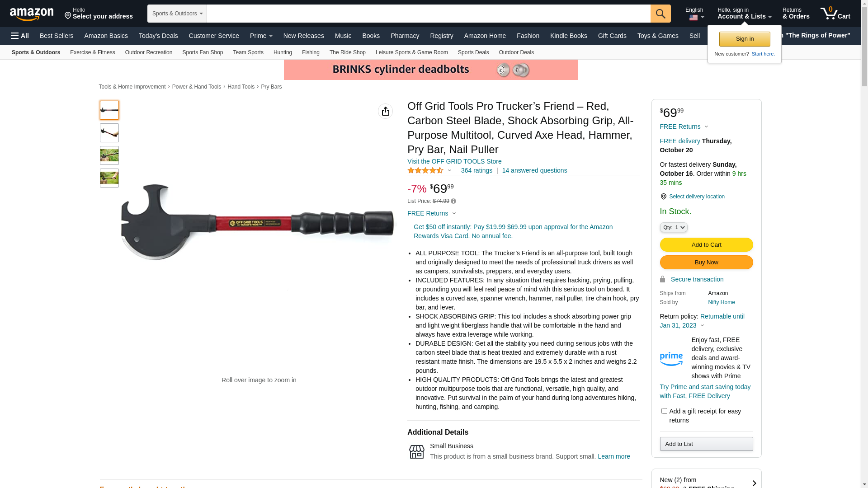Expand FREE Returns in the buy box
Screen dimensions: 868x488
[684, 127]
